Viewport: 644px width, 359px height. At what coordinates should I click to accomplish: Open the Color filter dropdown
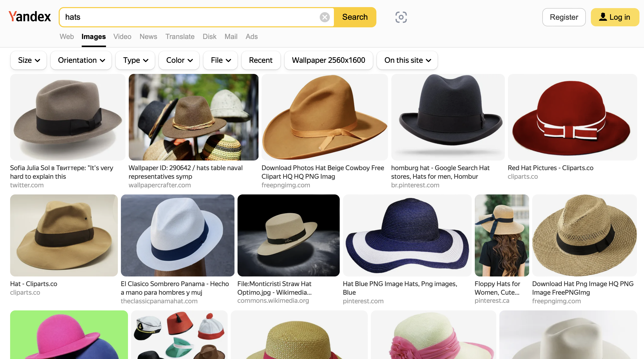coord(179,60)
